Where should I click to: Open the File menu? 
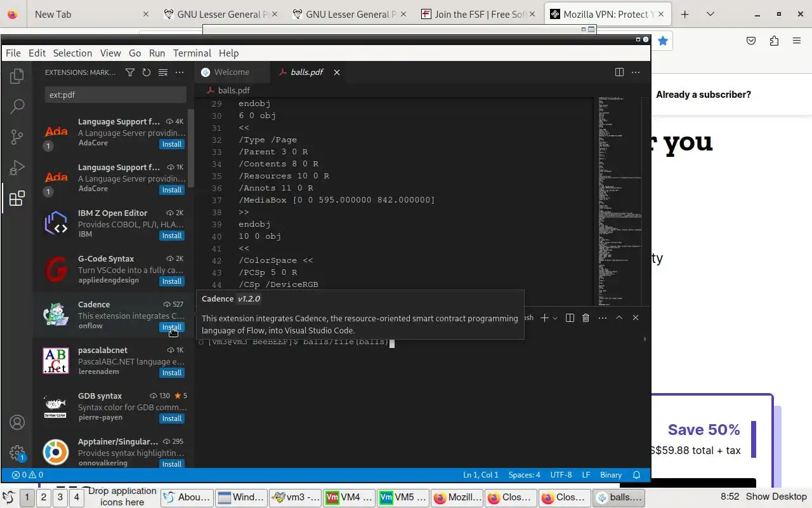13,53
